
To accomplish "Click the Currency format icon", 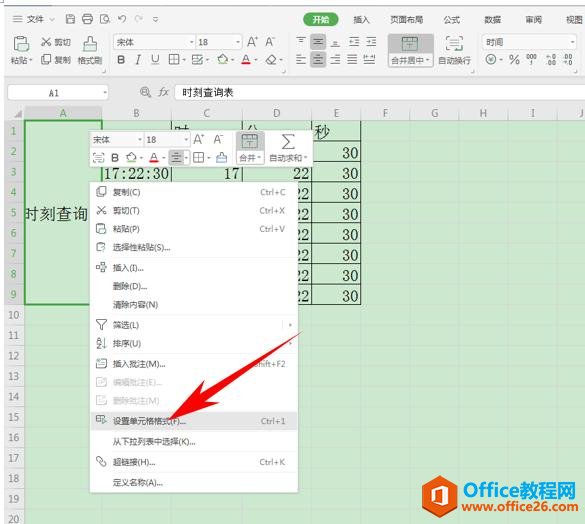I will [x=491, y=59].
